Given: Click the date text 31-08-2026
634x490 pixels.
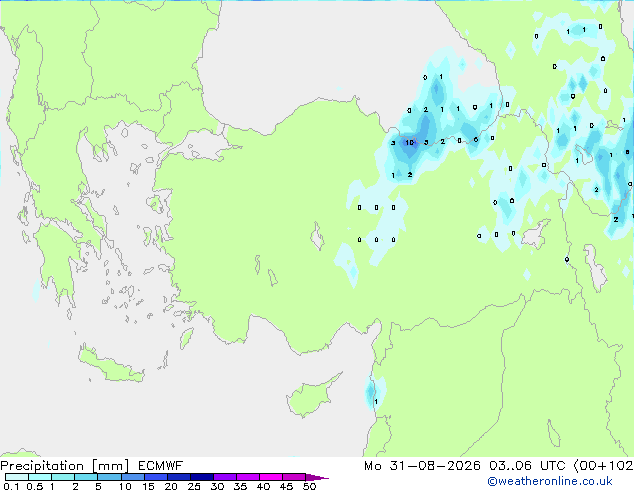Looking at the screenshot, I should pyautogui.click(x=435, y=466).
